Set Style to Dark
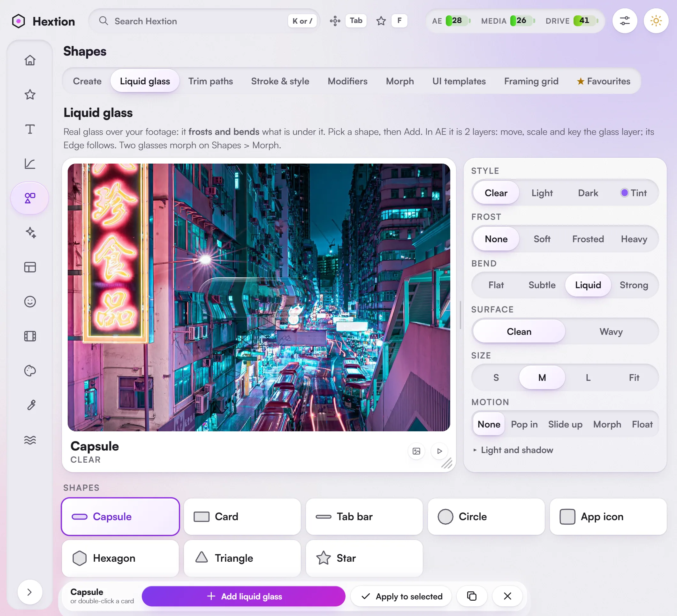The image size is (677, 616). (588, 193)
